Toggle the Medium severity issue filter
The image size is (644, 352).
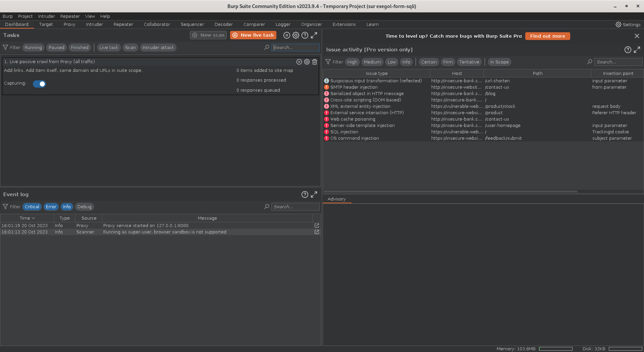372,62
